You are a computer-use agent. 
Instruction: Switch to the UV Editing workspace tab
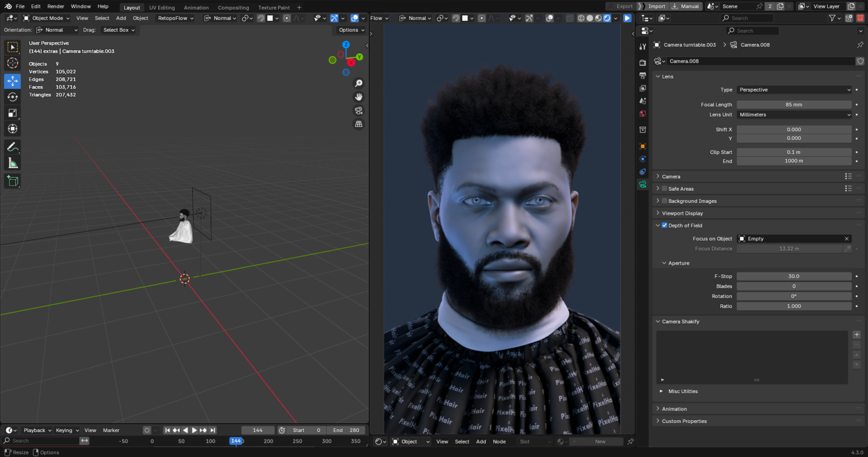[162, 7]
